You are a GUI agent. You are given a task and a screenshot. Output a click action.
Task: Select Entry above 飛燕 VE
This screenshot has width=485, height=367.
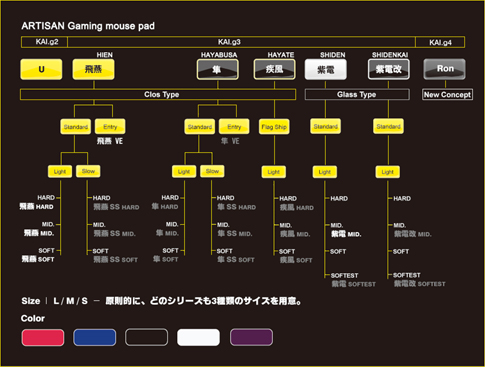[110, 127]
